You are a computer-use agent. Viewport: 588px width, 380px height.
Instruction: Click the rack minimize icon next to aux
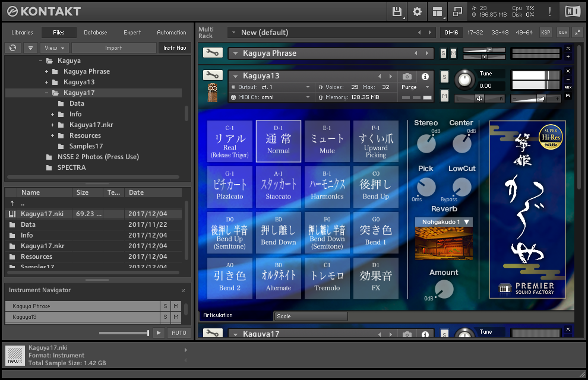[x=577, y=33]
